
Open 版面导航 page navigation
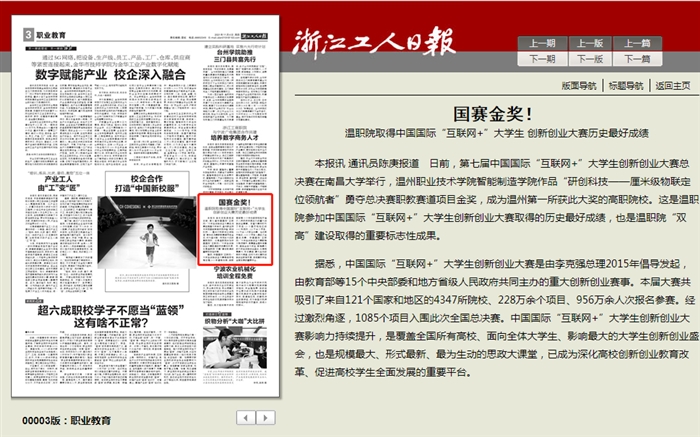[579, 86]
